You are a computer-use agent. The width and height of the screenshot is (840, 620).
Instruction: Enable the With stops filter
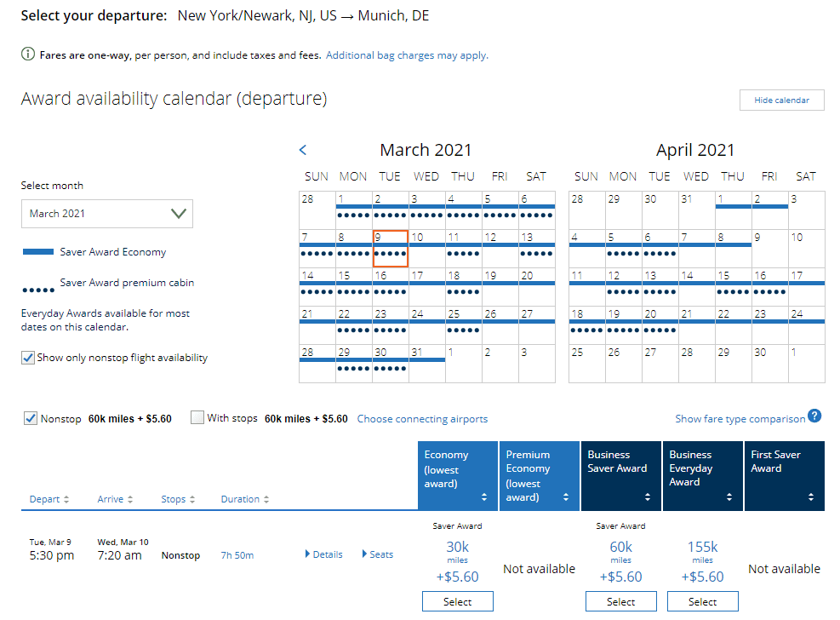tap(197, 417)
